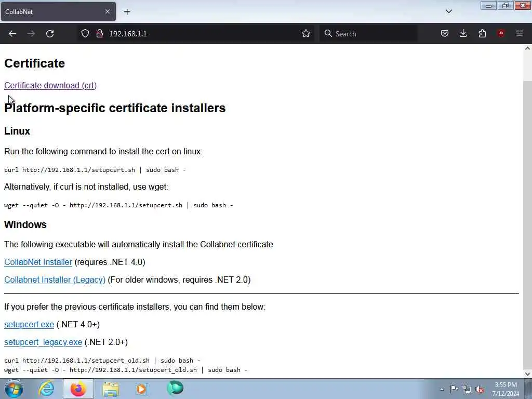532x399 pixels.
Task: Click the forward navigation arrow
Action: pos(31,34)
